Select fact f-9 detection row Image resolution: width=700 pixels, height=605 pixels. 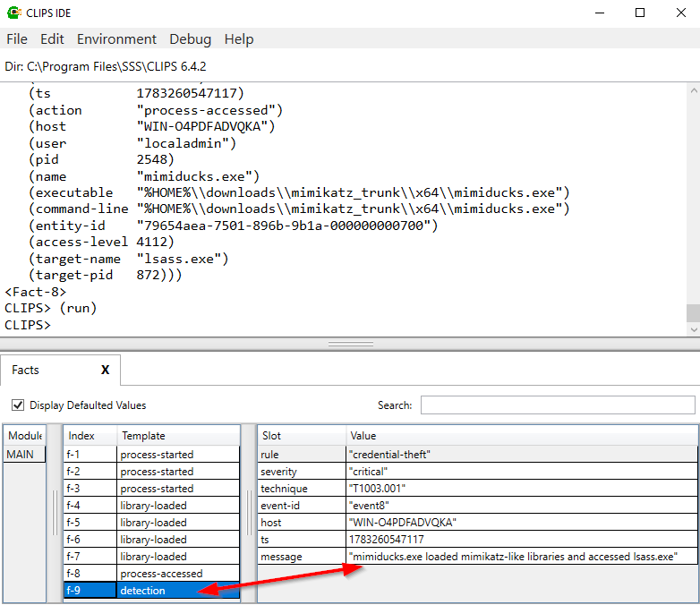pyautogui.click(x=152, y=590)
